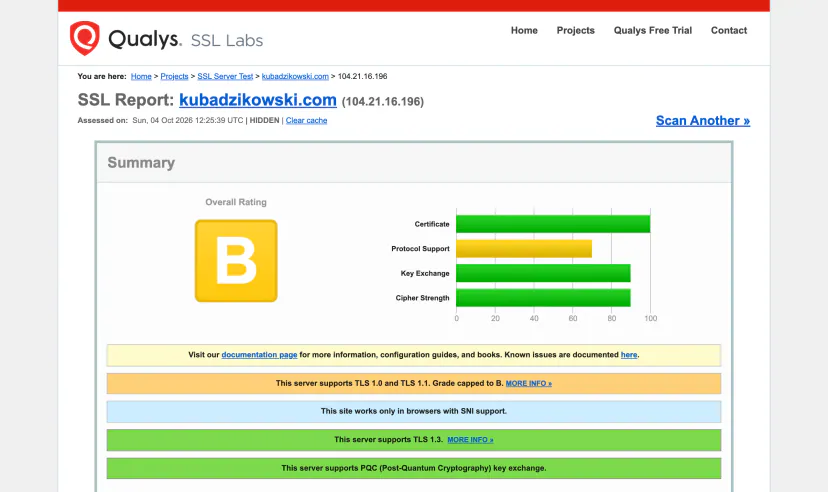
Task: Click the 'Protocol Support' chart label
Action: click(x=420, y=249)
